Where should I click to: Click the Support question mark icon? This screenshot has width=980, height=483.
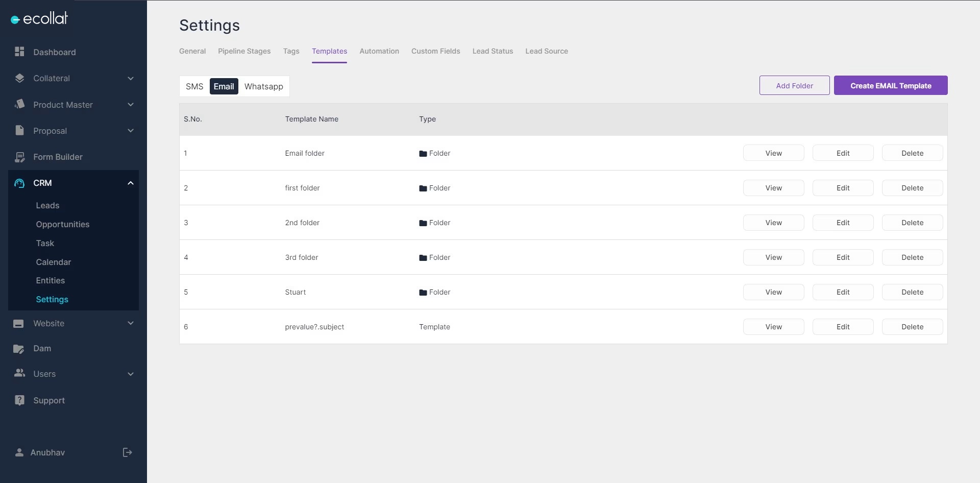[x=19, y=400]
